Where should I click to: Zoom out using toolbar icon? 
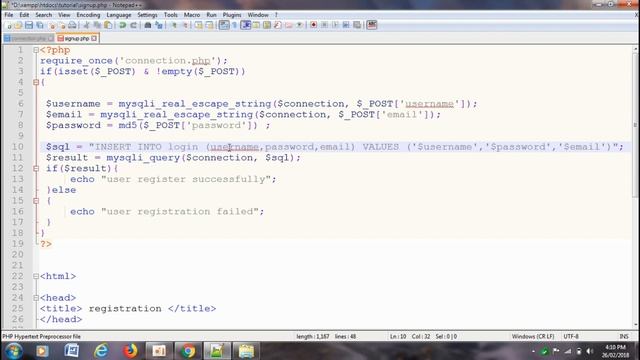click(x=185, y=25)
